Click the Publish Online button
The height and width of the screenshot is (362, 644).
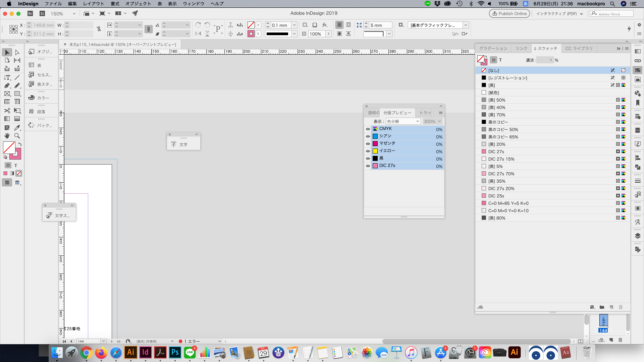[x=509, y=13]
